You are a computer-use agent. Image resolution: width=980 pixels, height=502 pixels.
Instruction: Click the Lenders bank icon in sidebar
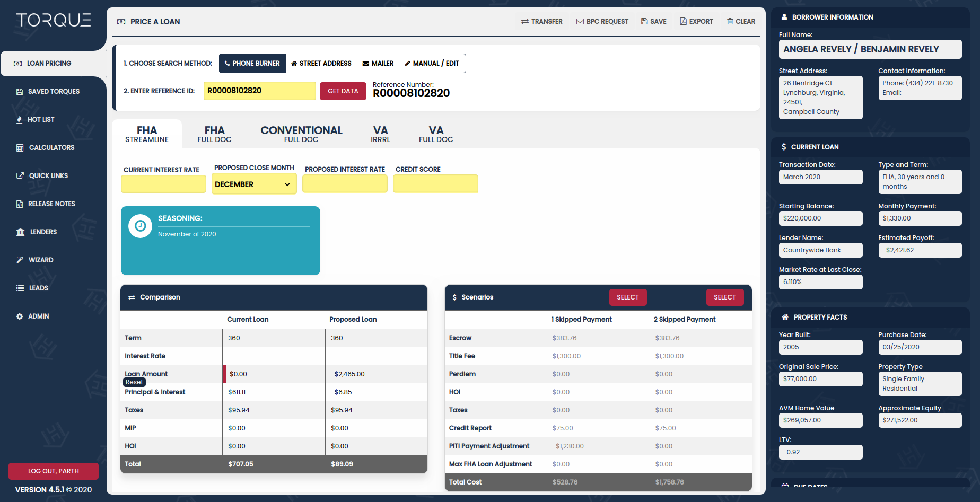(20, 232)
